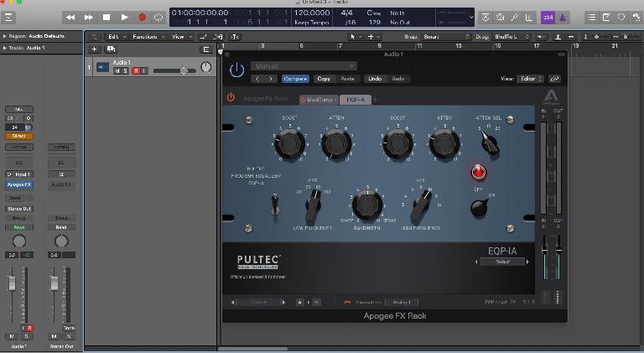Open the Functions menu in Tracks area
Image resolution: width=644 pixels, height=353 pixels.
coord(148,37)
